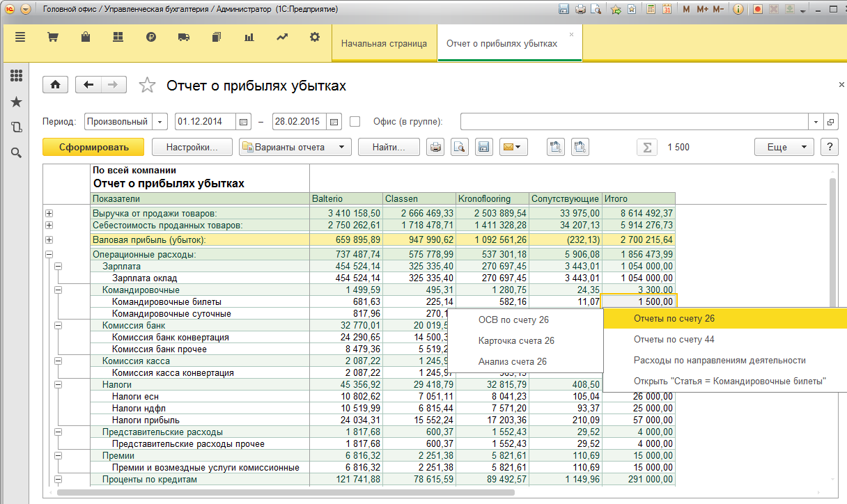Click the Найти... button
The image size is (847, 504).
coord(389,147)
